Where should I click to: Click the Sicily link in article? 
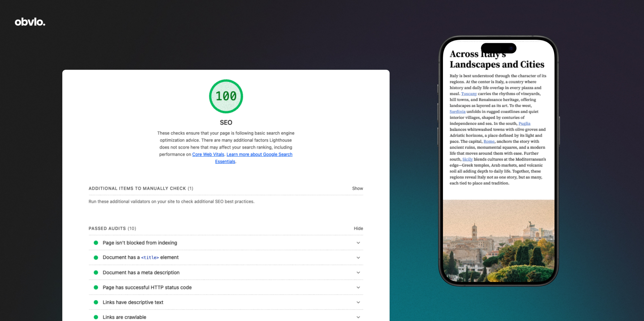467,159
